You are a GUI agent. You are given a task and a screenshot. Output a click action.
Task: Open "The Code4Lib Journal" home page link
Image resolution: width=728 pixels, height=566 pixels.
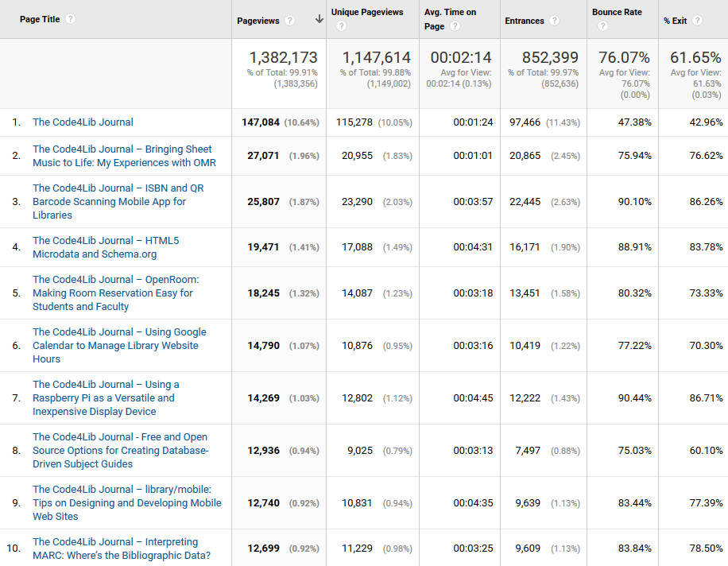[x=83, y=122]
